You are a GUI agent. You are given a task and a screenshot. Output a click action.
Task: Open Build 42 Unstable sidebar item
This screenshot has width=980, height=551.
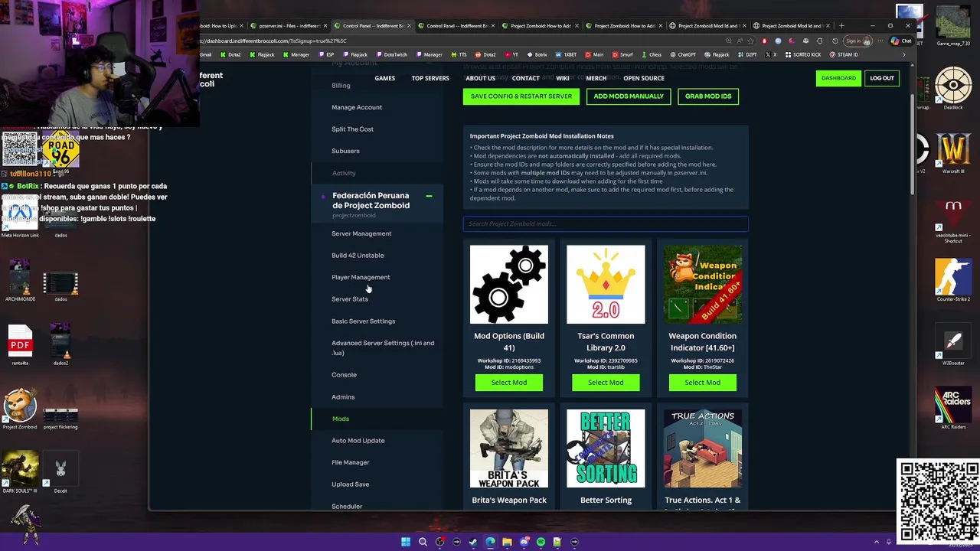point(358,256)
